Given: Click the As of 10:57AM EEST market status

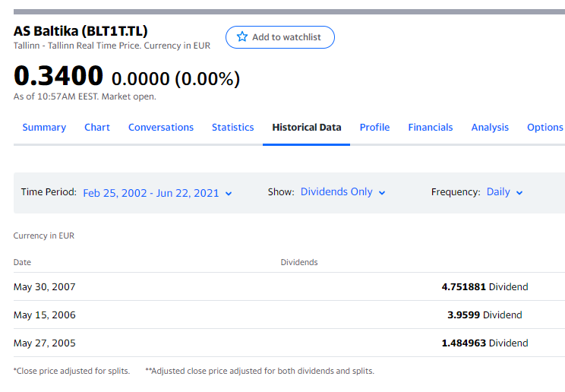Looking at the screenshot, I should point(85,96).
